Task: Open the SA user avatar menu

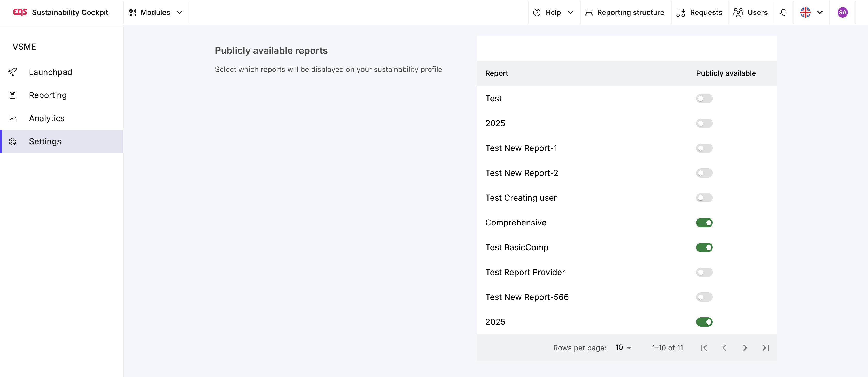Action: coord(842,12)
